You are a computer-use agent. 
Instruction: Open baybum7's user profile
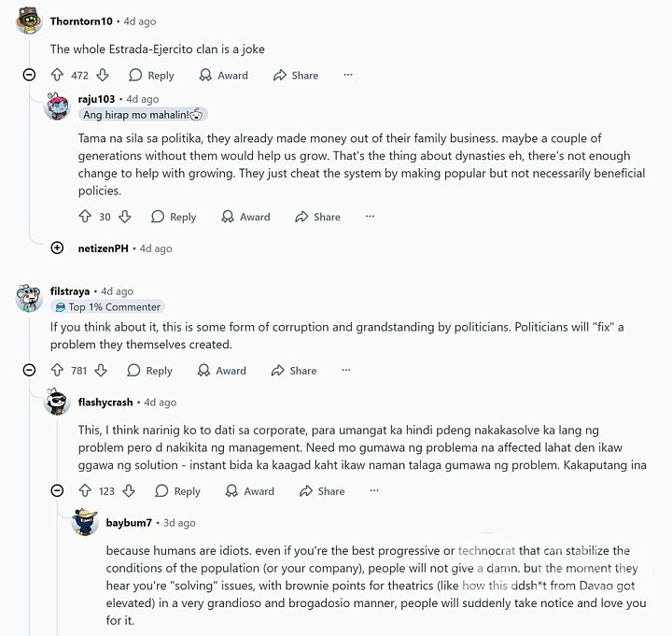[x=128, y=523]
